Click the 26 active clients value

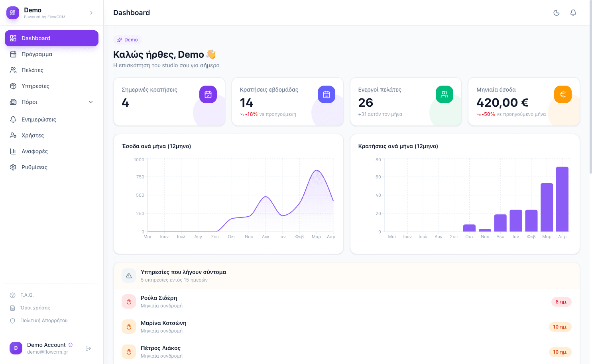pyautogui.click(x=366, y=103)
